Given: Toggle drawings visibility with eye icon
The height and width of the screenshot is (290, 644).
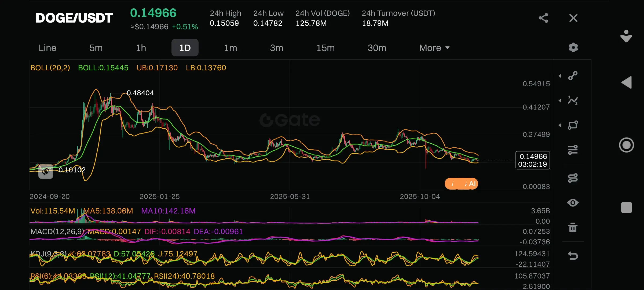Looking at the screenshot, I should pyautogui.click(x=573, y=203).
